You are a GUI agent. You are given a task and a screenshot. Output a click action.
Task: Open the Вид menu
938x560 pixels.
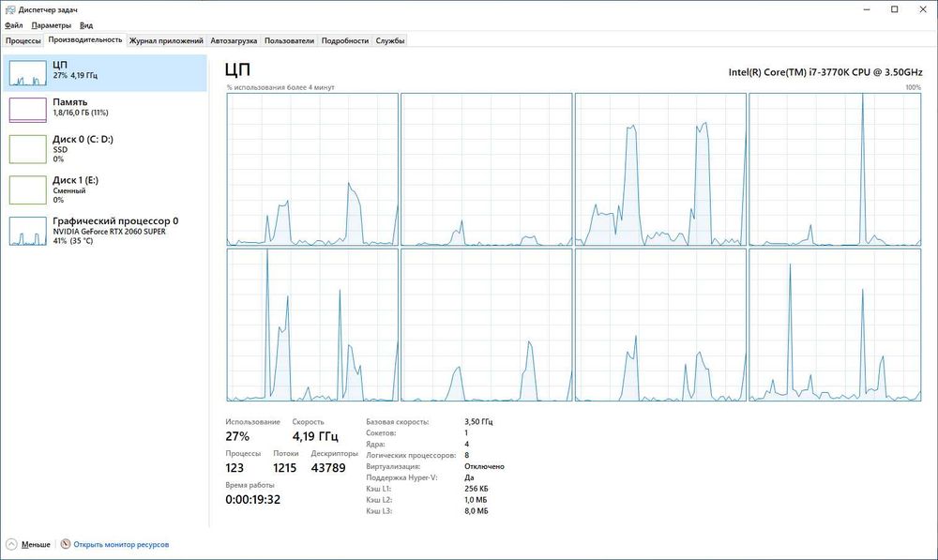coord(86,25)
